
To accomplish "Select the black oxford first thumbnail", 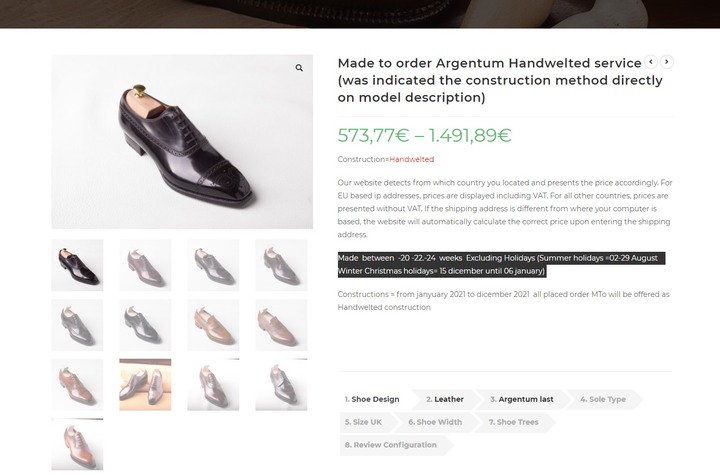I will pos(77,265).
